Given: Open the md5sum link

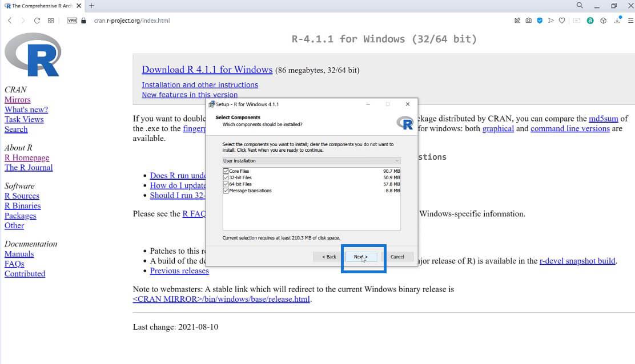Looking at the screenshot, I should click(x=604, y=119).
